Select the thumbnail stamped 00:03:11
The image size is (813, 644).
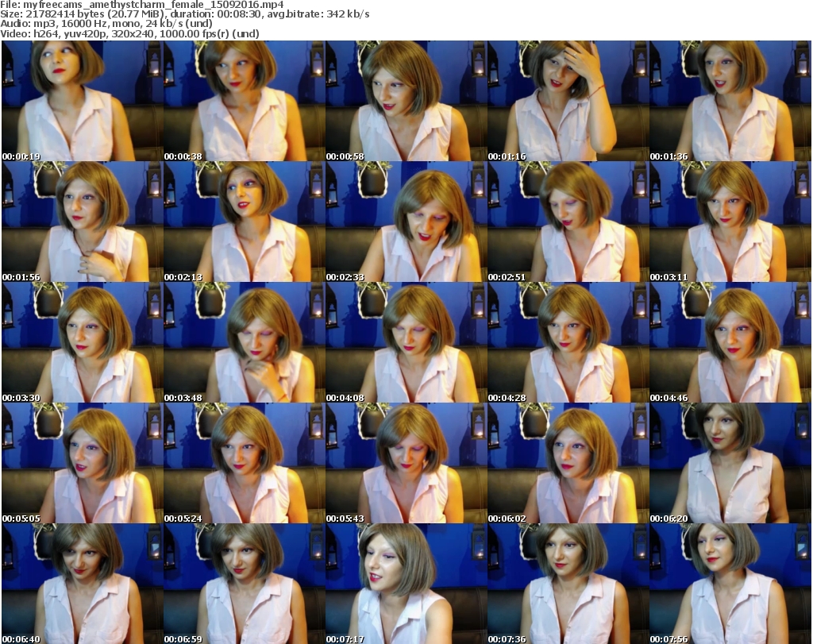(x=730, y=222)
